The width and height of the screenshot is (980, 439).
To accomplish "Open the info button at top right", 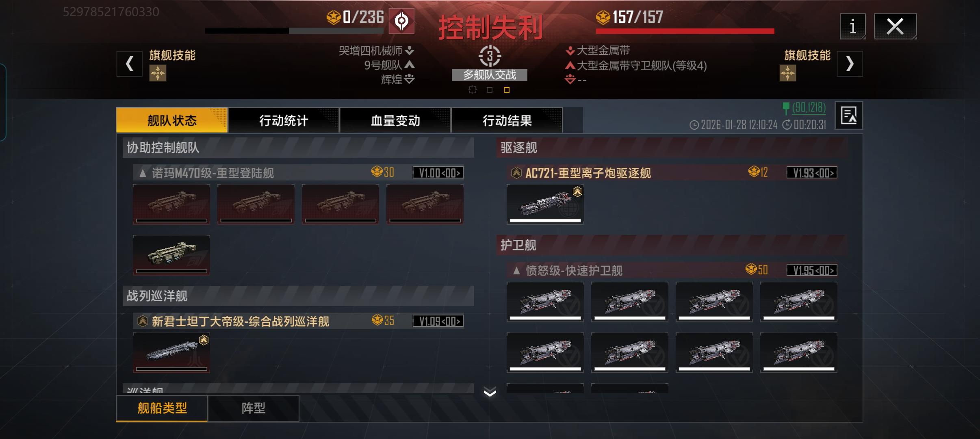I will coord(852,26).
